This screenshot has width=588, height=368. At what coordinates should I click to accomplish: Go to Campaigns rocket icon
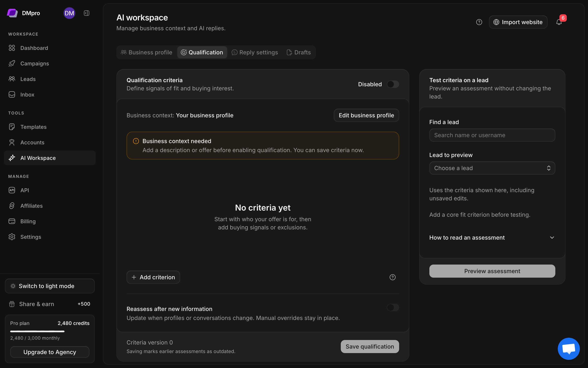(x=12, y=64)
